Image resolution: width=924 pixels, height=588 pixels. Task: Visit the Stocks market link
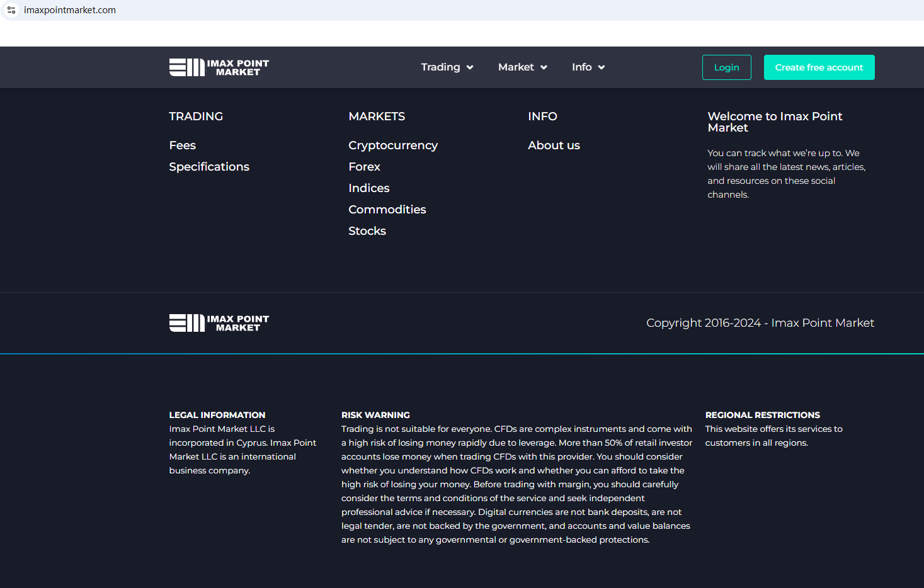tap(367, 231)
